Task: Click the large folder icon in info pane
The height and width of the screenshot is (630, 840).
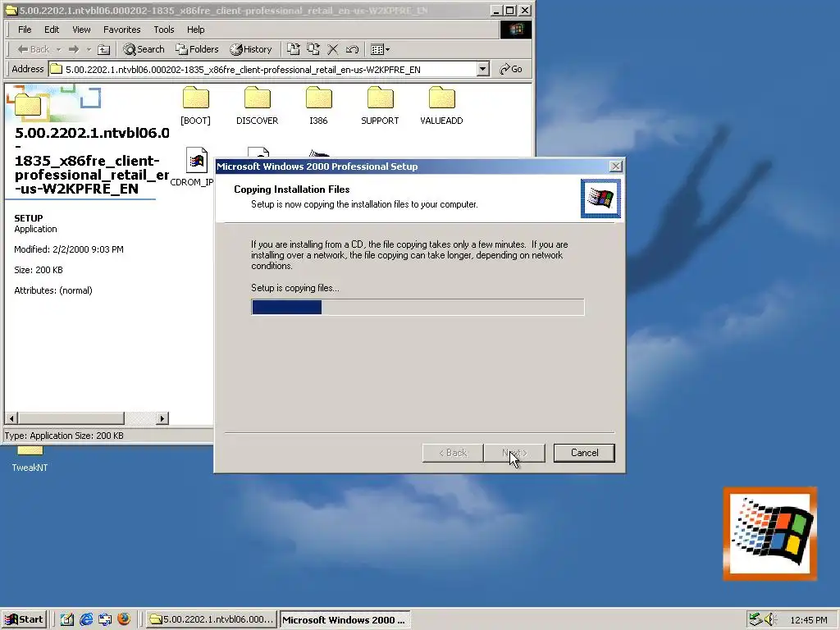Action: click(x=28, y=104)
